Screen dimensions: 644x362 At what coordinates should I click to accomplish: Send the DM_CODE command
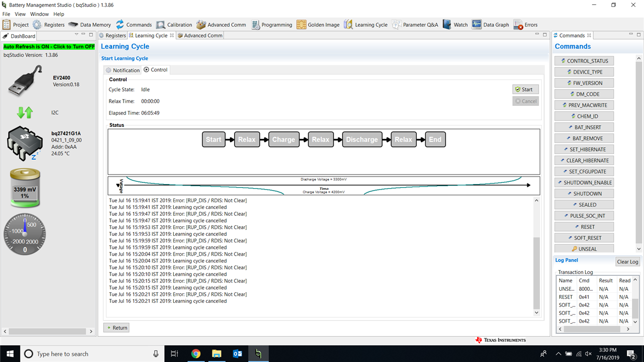[584, 94]
